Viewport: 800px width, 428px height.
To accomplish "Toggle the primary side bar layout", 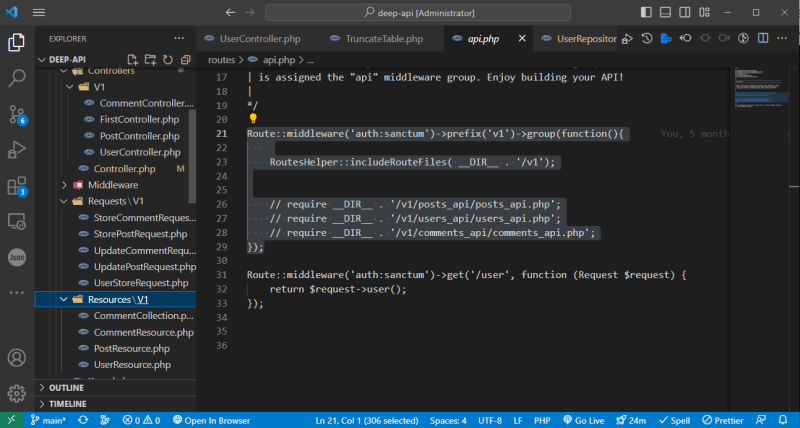I will (646, 12).
